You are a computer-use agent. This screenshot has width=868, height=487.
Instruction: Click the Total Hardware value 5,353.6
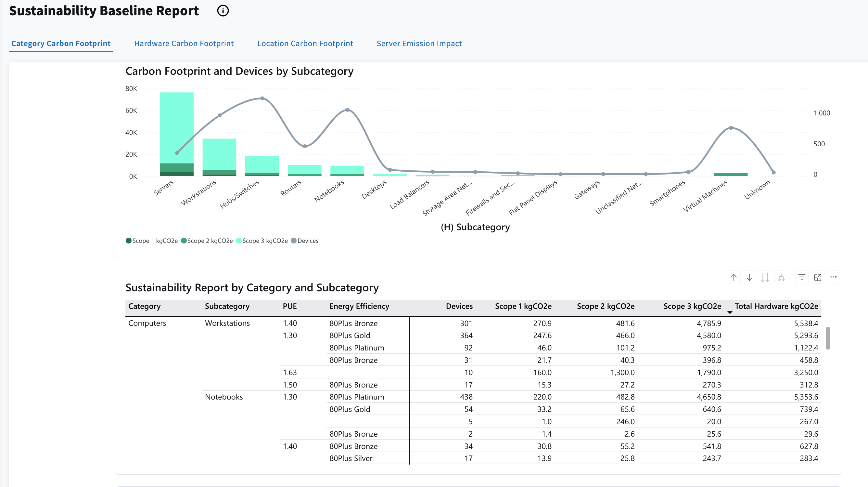(x=806, y=397)
